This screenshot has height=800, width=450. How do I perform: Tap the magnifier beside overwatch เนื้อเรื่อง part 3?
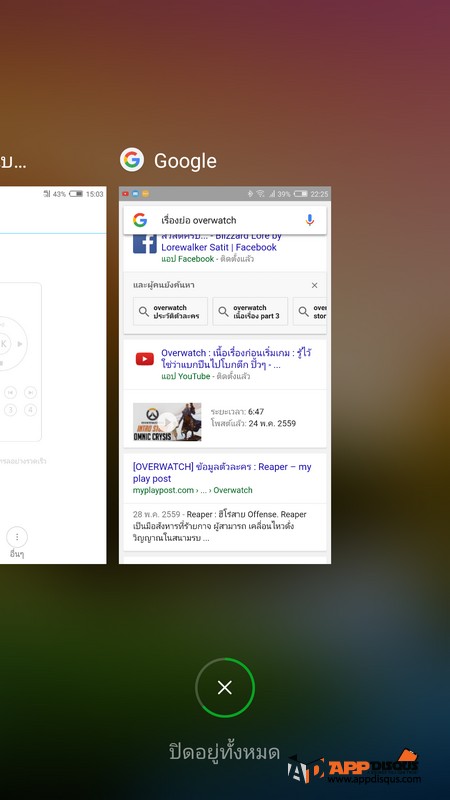click(x=223, y=311)
